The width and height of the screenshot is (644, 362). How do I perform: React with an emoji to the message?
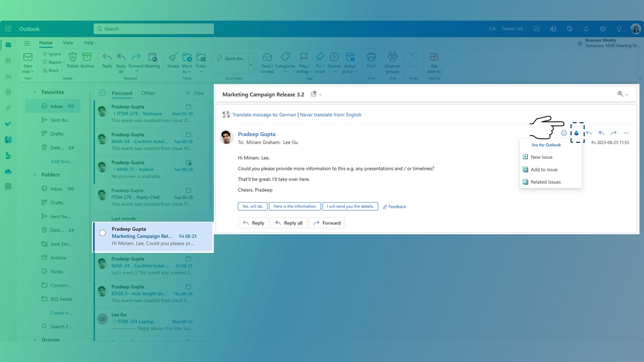point(563,133)
